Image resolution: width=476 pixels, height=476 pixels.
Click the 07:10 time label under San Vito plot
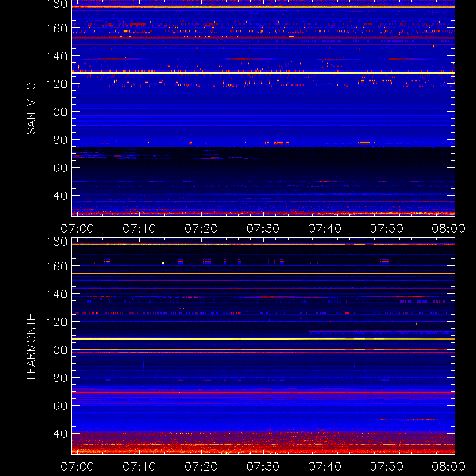139,228
